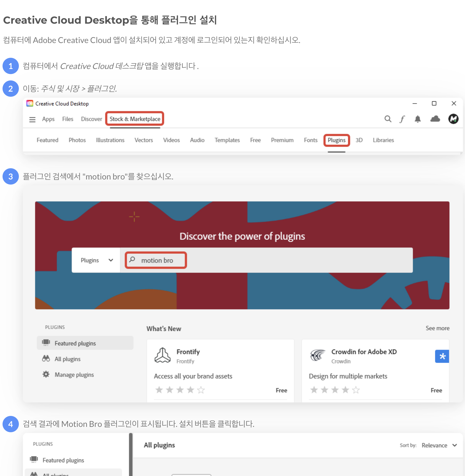Click the search magnifier icon in header
The height and width of the screenshot is (476, 465).
[x=388, y=119]
